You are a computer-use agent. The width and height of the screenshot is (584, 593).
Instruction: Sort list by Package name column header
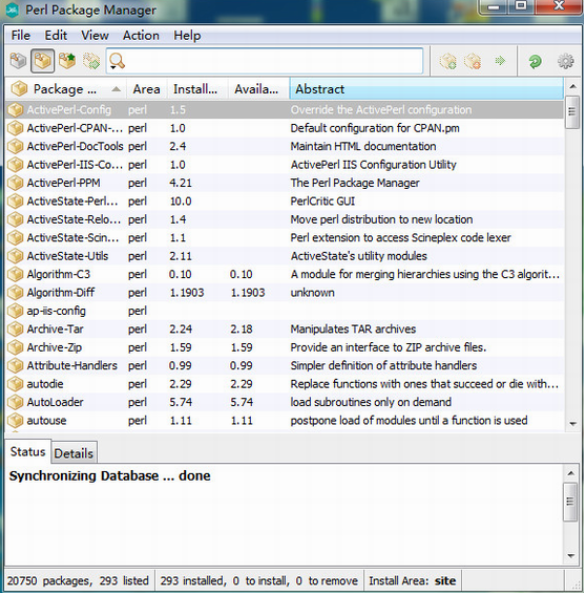pyautogui.click(x=65, y=89)
